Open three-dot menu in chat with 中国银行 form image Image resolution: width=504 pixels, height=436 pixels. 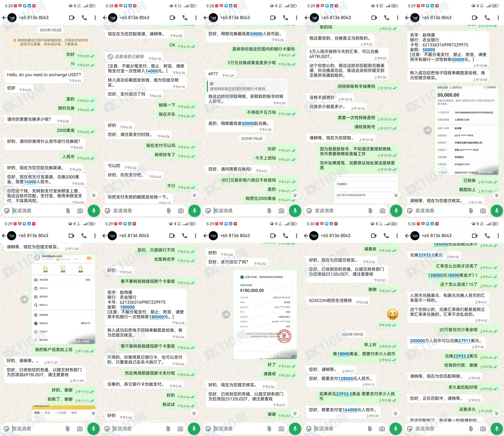coord(398,18)
